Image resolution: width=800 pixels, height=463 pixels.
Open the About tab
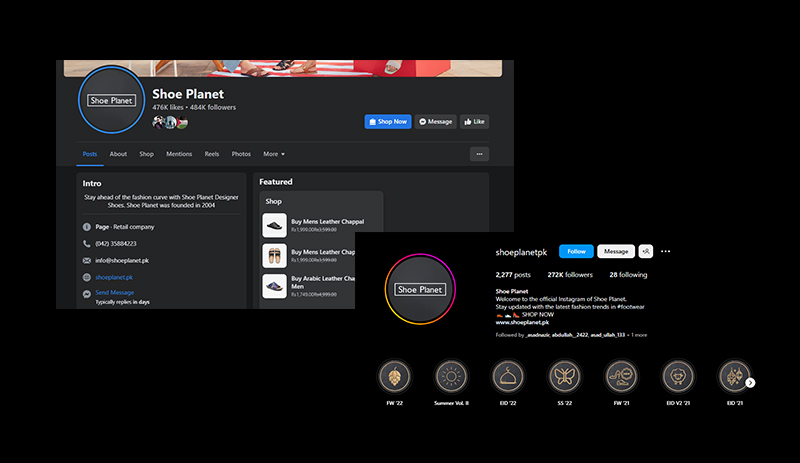[x=118, y=154]
